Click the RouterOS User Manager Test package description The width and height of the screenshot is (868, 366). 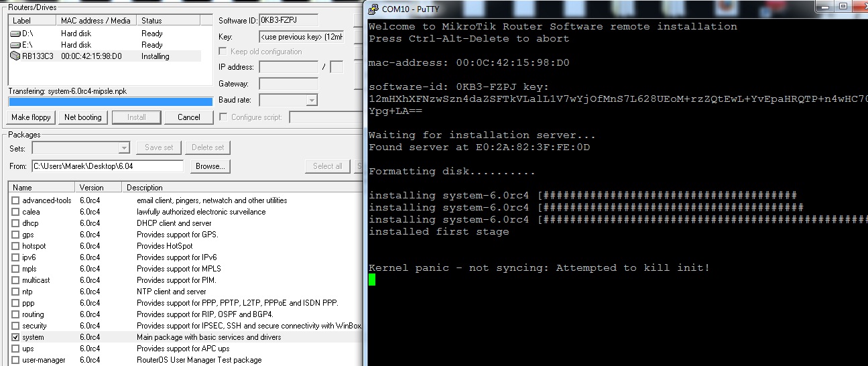[199, 360]
